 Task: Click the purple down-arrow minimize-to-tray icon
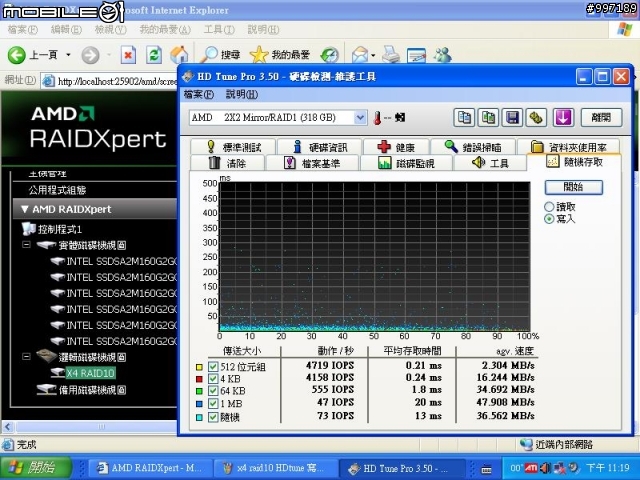563,118
